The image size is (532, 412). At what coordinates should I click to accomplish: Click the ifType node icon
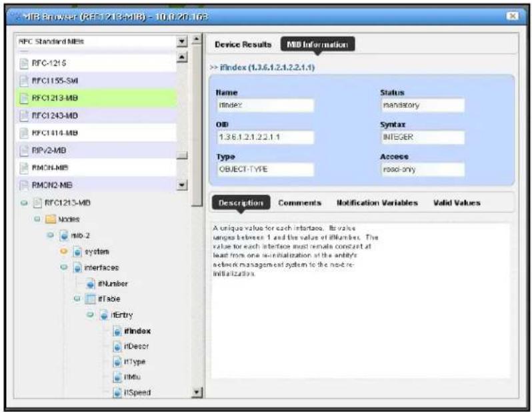point(117,362)
